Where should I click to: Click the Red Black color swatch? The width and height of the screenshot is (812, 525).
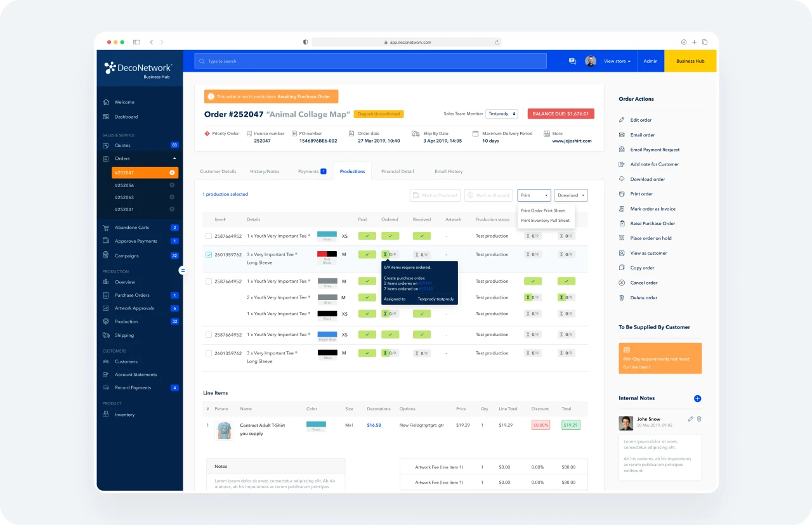(327, 254)
